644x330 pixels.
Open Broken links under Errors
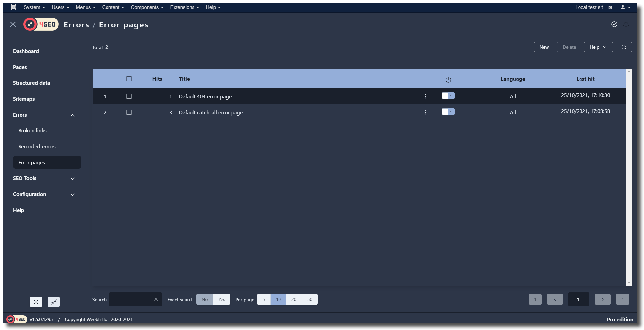pyautogui.click(x=32, y=130)
